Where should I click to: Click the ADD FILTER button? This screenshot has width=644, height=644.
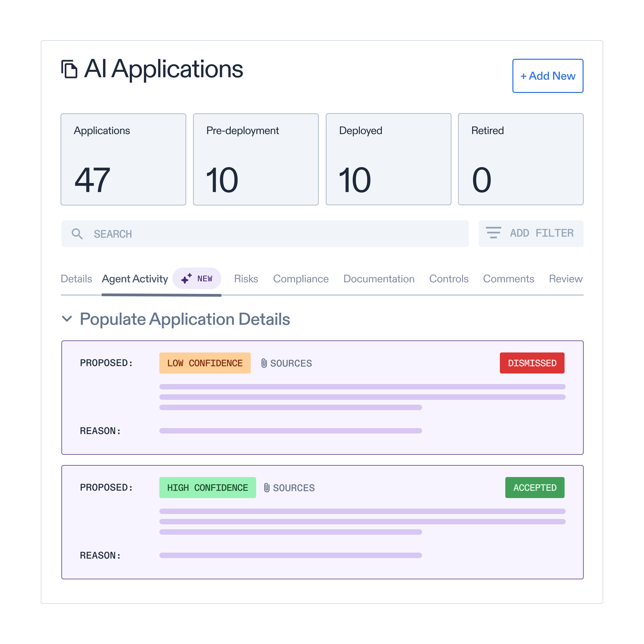[x=531, y=233]
